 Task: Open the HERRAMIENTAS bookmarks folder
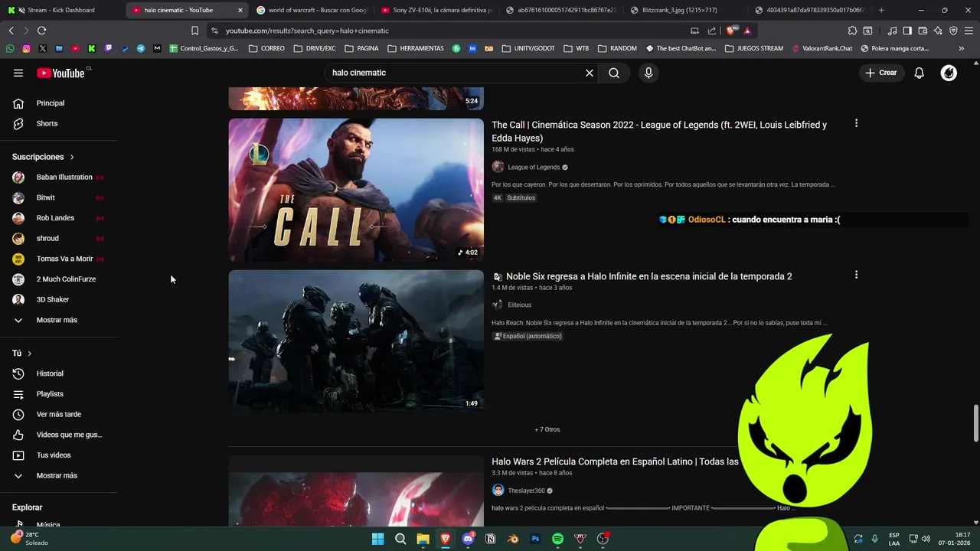pos(416,48)
